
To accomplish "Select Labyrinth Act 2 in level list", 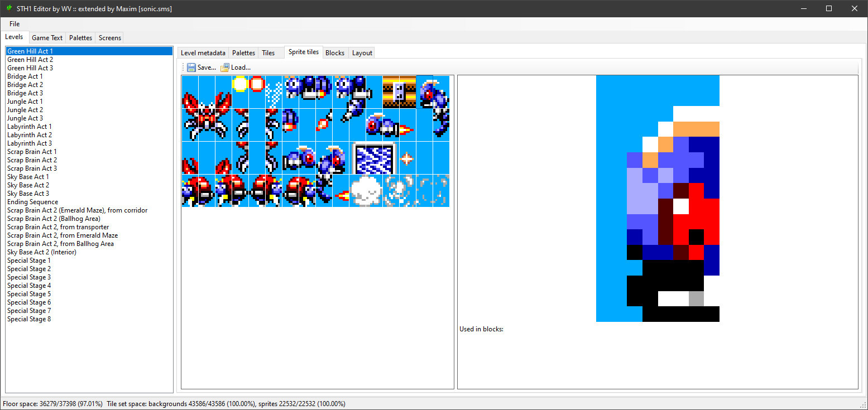I will pos(30,135).
